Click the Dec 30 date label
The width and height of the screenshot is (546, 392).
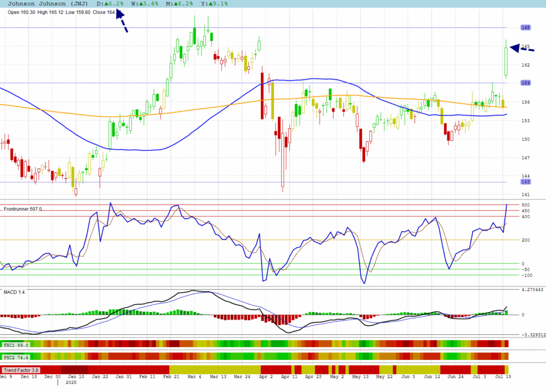[53, 377]
